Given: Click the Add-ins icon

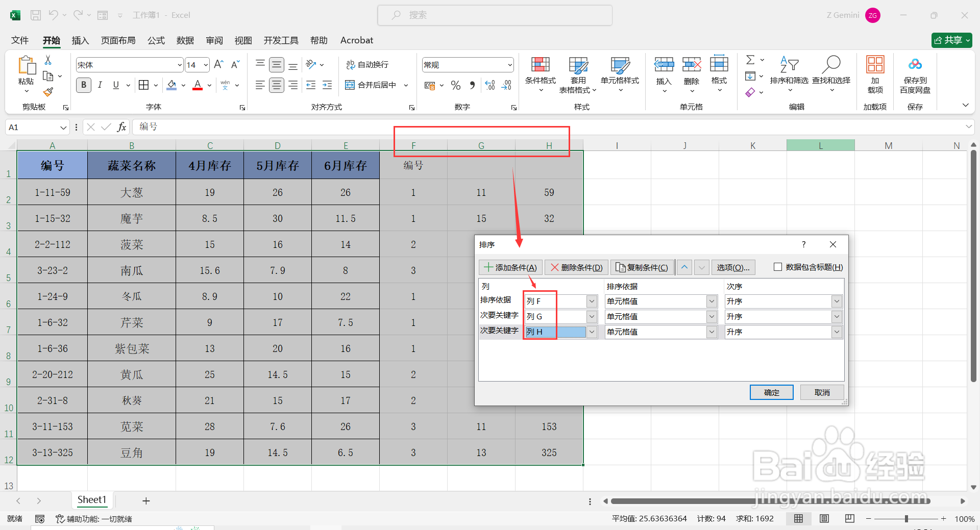Looking at the screenshot, I should tap(875, 65).
